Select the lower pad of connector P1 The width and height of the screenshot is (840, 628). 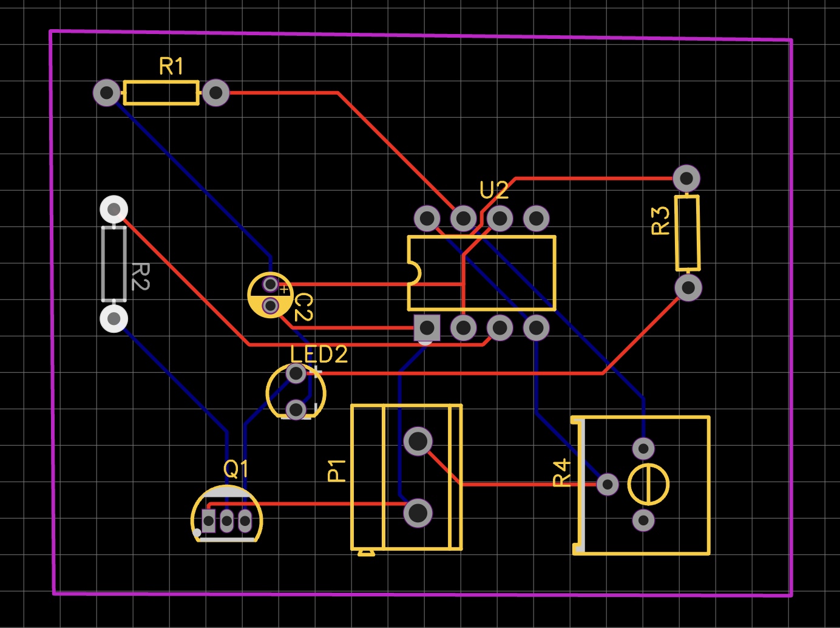(418, 513)
